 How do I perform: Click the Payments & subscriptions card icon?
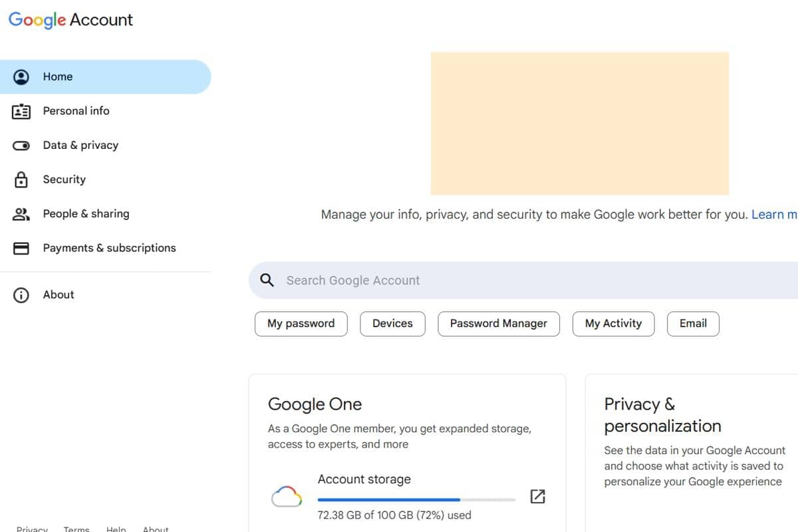click(21, 248)
